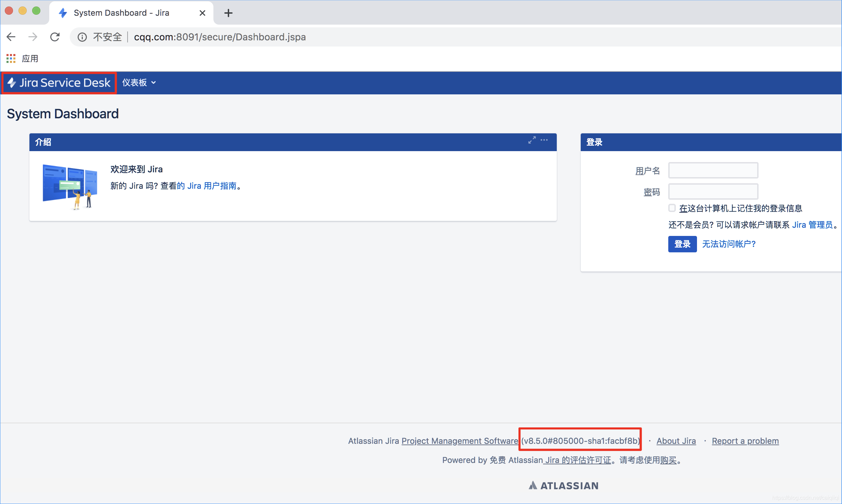Click into the 用户名 field
This screenshot has height=504, width=842.
click(713, 170)
